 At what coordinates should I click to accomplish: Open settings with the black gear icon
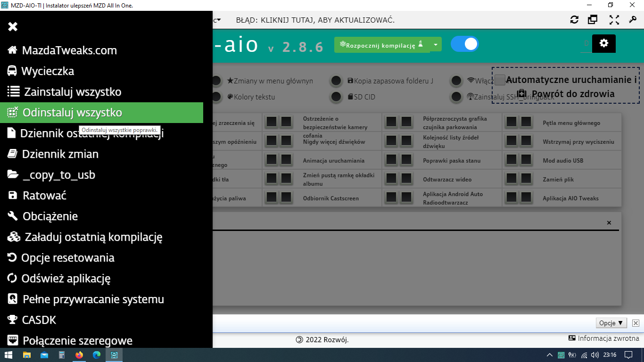[603, 43]
